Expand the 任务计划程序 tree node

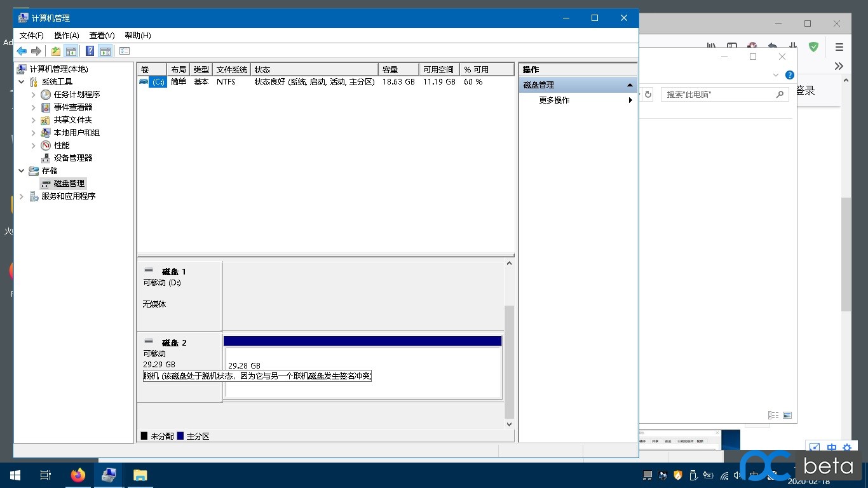pos(34,95)
